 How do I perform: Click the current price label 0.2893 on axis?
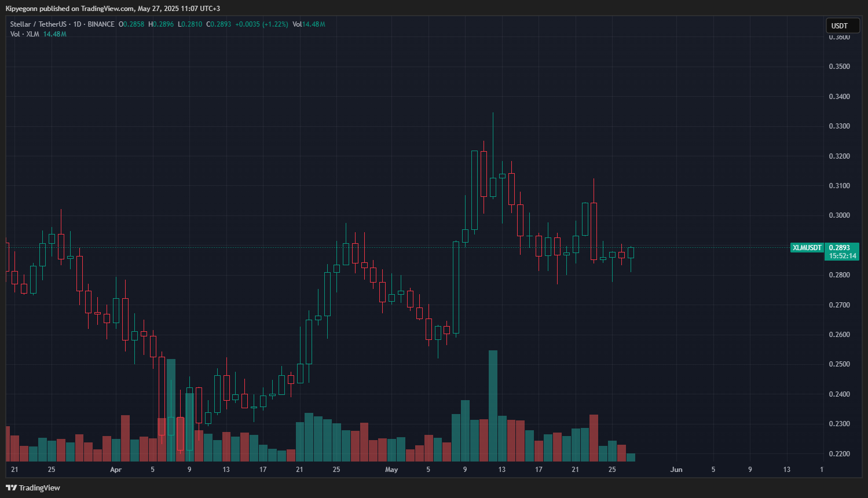(840, 248)
